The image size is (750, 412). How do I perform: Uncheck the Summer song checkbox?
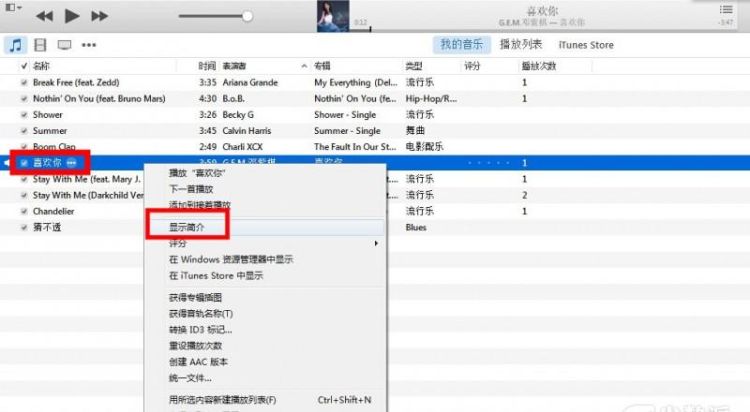coord(24,131)
